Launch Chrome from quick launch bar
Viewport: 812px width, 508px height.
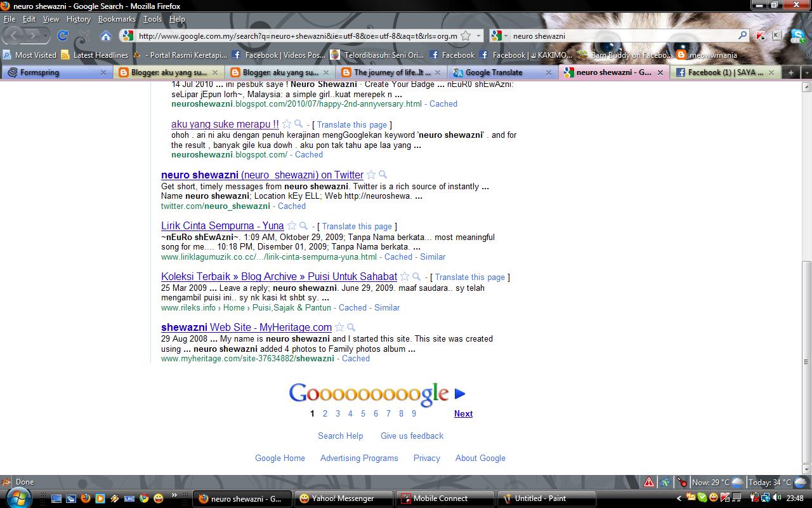144,498
